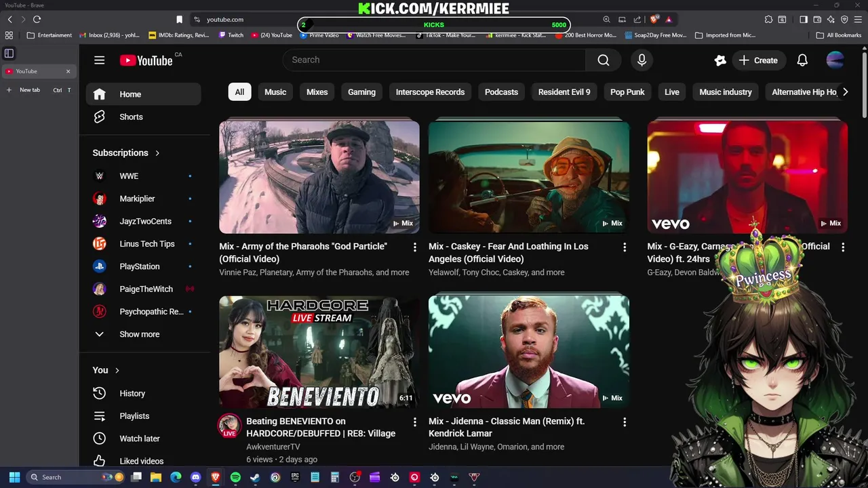Select the Gaming filter chip

pos(361,92)
